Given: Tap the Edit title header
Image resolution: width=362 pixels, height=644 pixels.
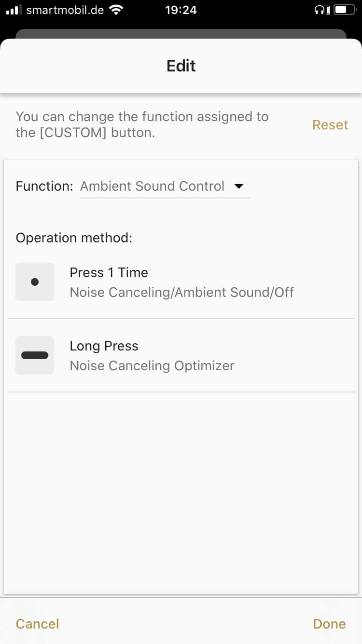Looking at the screenshot, I should point(181,66).
